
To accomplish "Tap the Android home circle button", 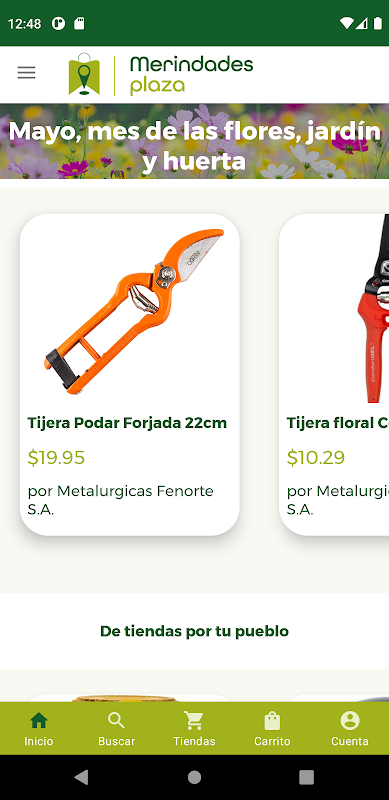I will click(x=194, y=777).
